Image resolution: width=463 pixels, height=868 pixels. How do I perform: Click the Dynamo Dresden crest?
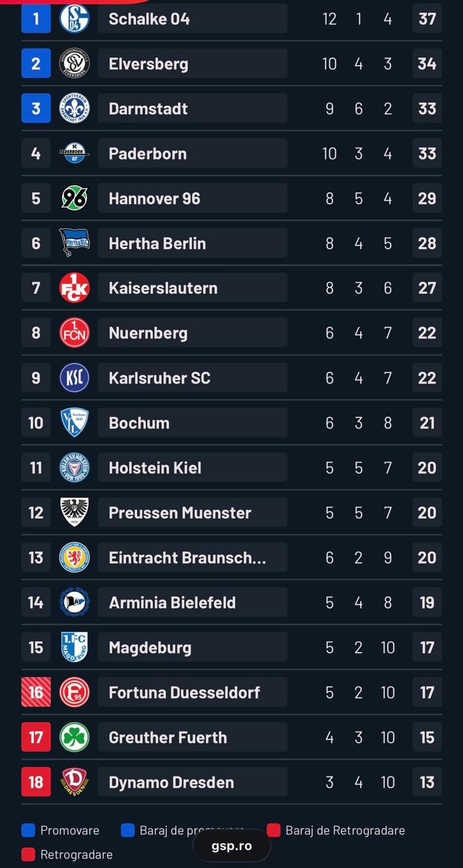coord(75,782)
